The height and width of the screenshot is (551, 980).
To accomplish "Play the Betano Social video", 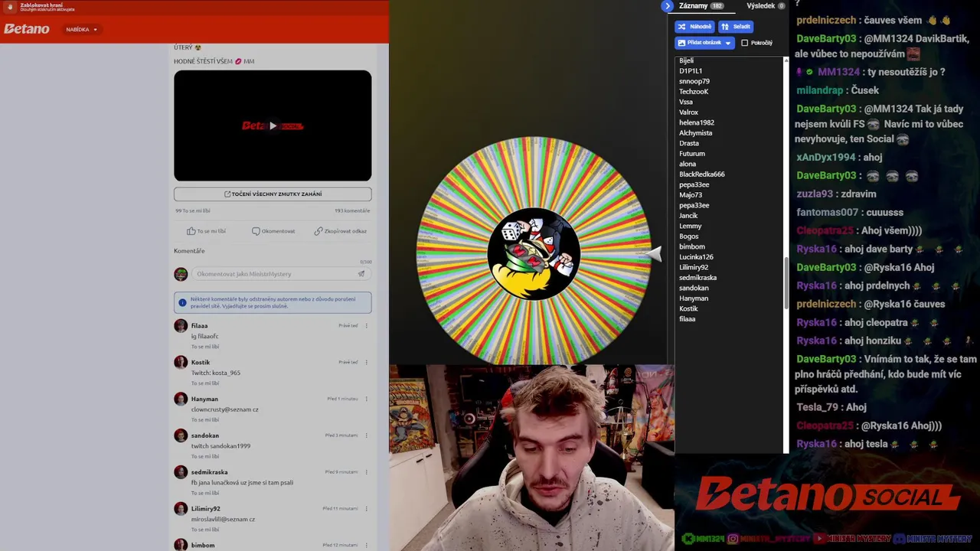I will pyautogui.click(x=273, y=126).
